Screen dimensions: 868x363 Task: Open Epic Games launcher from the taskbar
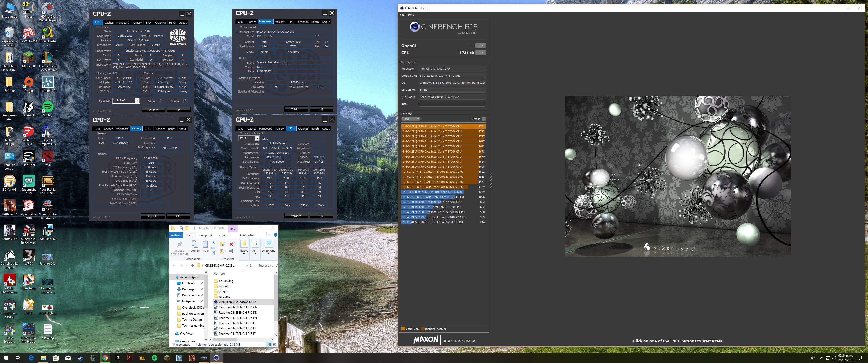(118, 358)
